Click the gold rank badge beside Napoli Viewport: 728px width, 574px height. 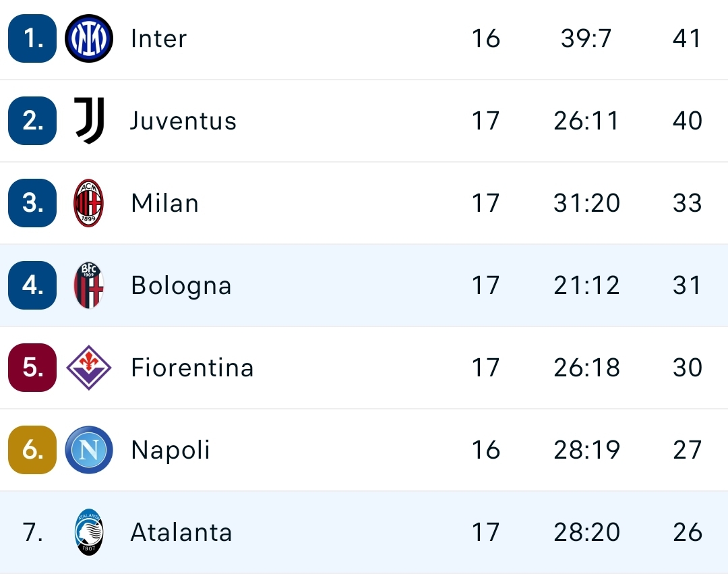click(x=31, y=450)
